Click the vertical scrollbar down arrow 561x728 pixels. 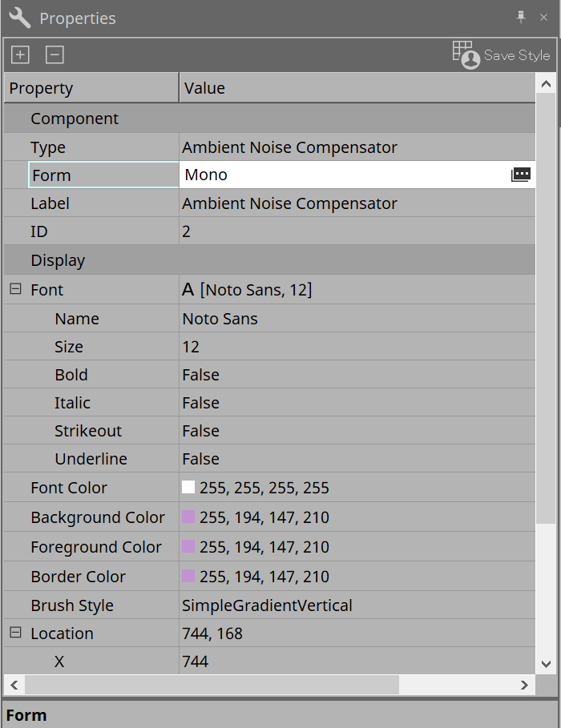(546, 664)
